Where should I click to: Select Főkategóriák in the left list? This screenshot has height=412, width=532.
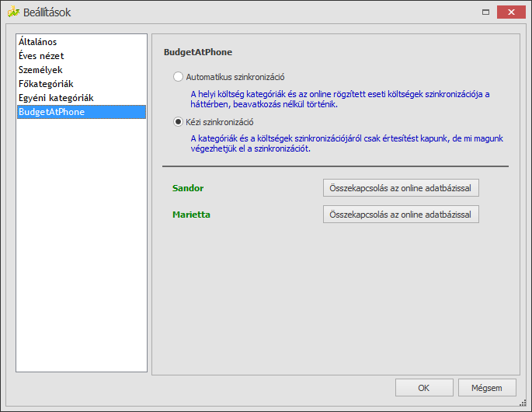click(x=45, y=84)
